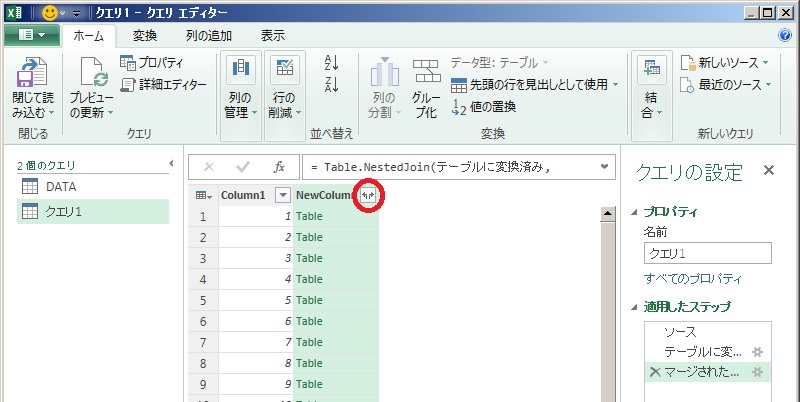800x402 pixels.
Task: Open the help question mark icon
Action: tap(785, 35)
